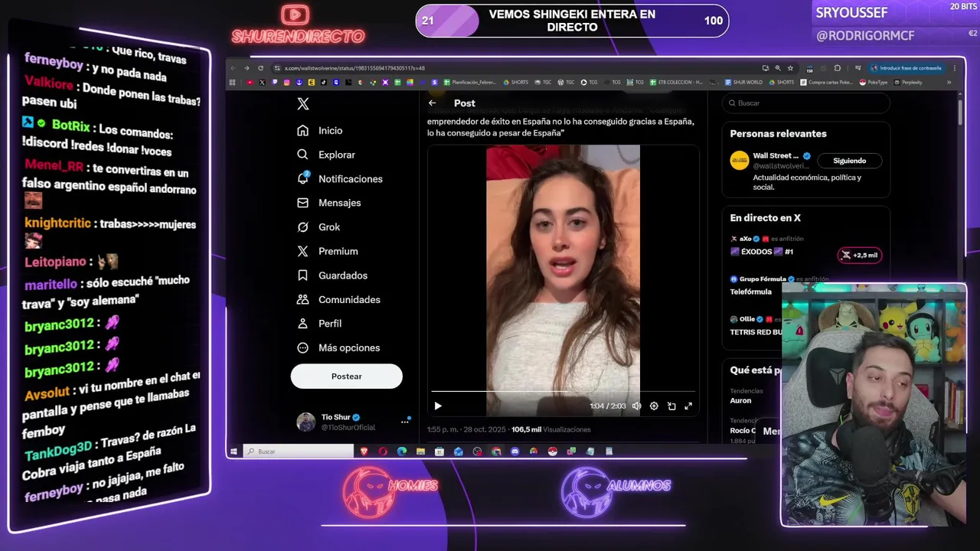Open Tio Shur account menu dots

coord(405,422)
